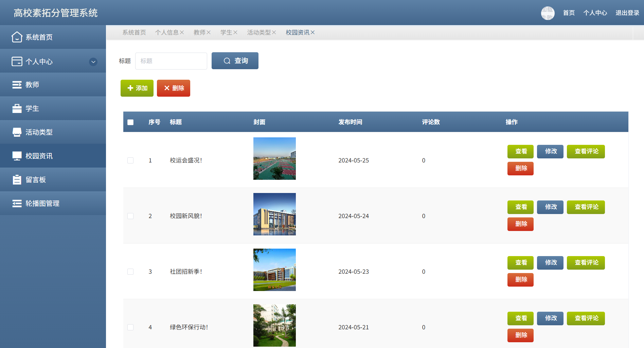Switch to the 学生 tab

pyautogui.click(x=226, y=32)
